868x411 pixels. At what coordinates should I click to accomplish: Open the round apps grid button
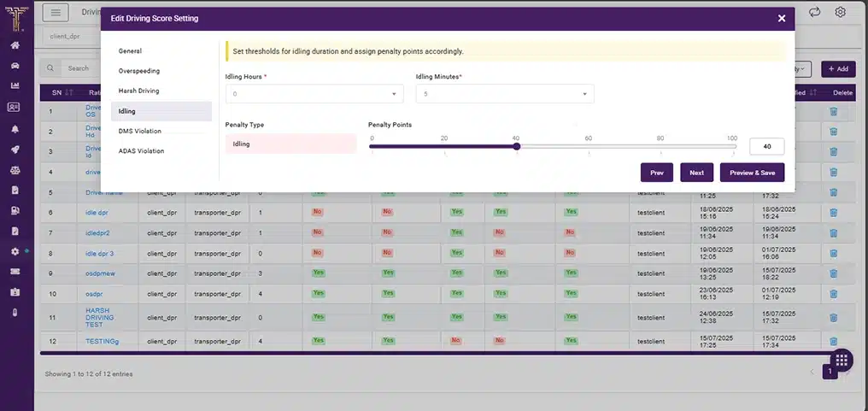pos(841,360)
